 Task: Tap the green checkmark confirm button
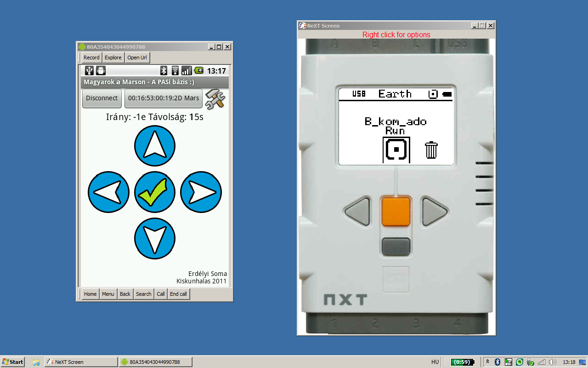[x=155, y=192]
